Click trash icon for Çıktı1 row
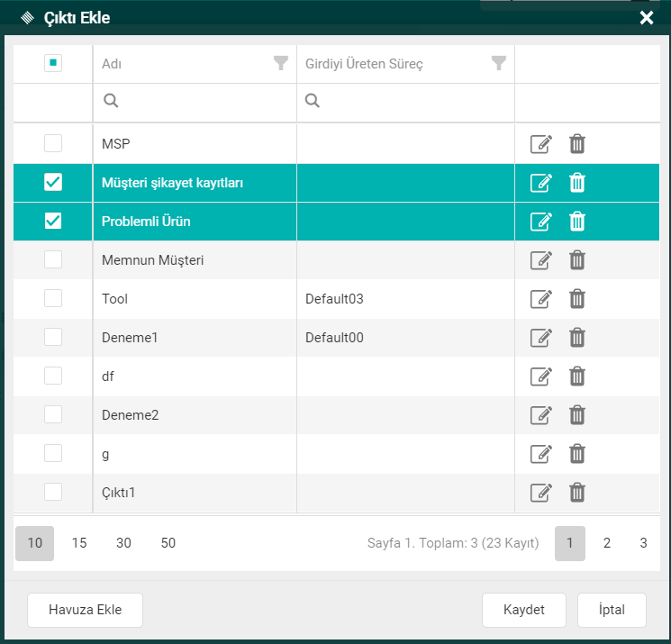The height and width of the screenshot is (644, 671). pos(577,493)
